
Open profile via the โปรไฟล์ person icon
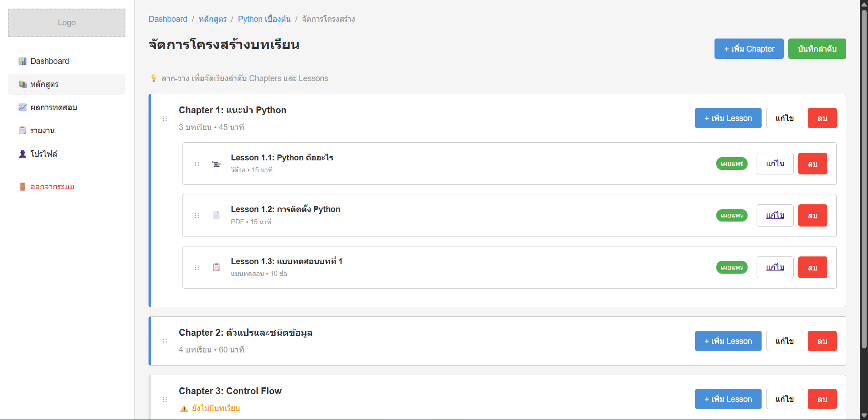pyautogui.click(x=23, y=154)
